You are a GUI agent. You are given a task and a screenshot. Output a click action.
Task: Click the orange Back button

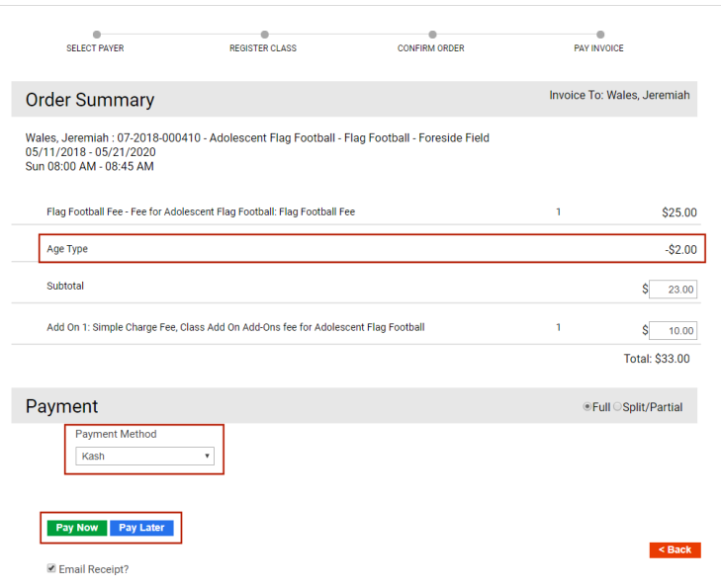point(675,549)
